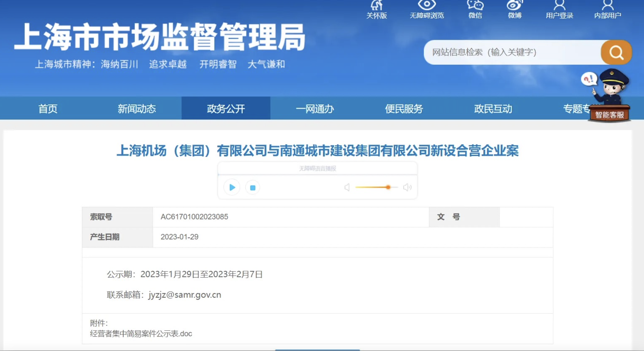Open the 一网通办 navigation tab
The width and height of the screenshot is (644, 351).
point(315,109)
